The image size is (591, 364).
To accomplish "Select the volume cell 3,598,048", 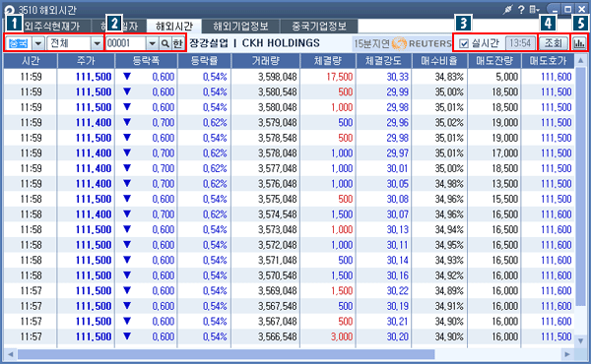I will click(266, 77).
